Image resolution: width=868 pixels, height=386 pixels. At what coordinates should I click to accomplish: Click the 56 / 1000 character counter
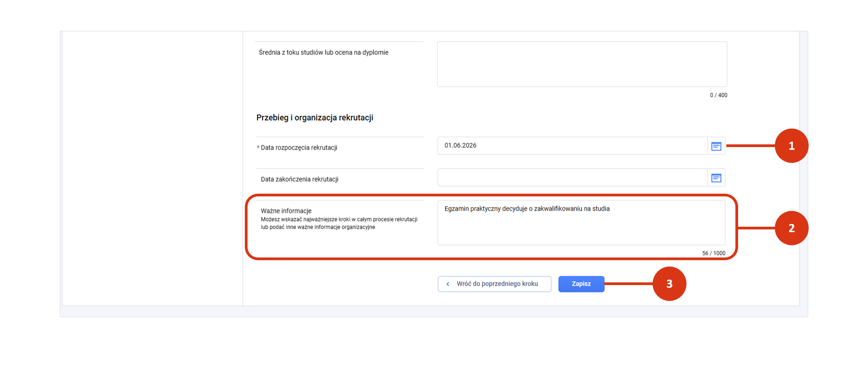coord(713,253)
